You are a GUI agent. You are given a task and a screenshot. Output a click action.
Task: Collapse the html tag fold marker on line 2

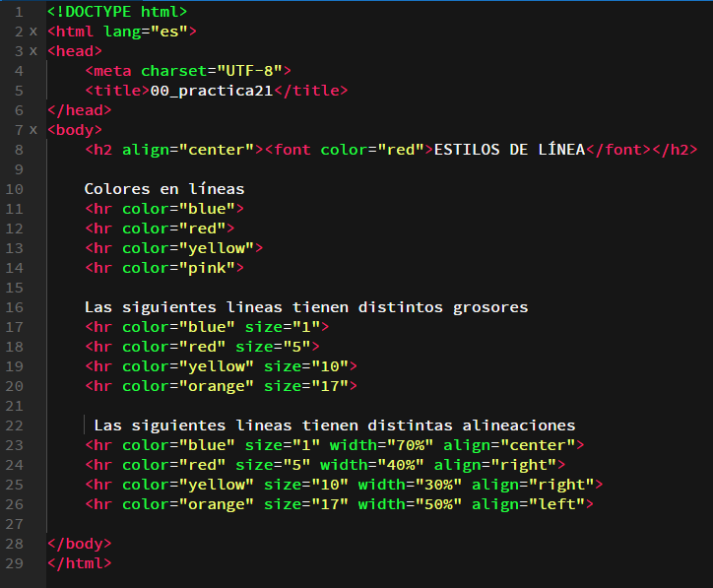33,32
